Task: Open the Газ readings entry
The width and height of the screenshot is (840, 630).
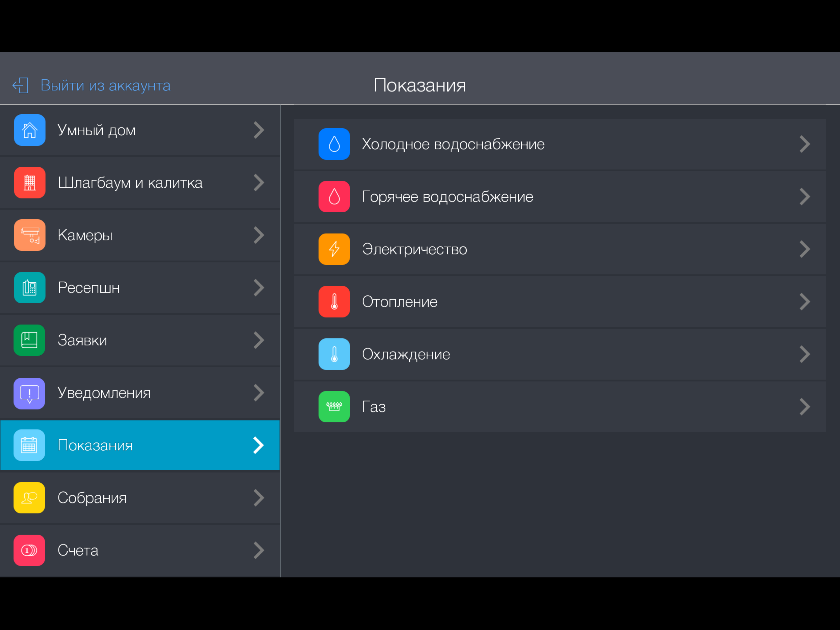Action: 560,407
